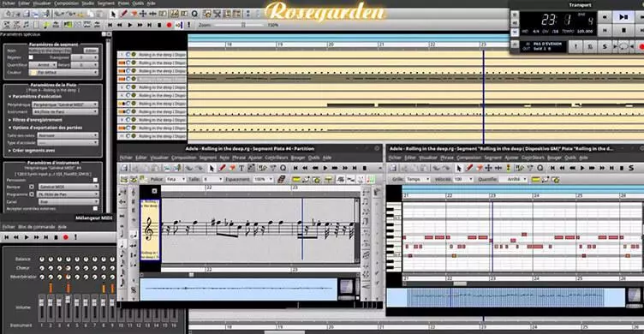Toggle the main toolbar follow-playback icon

(179, 25)
